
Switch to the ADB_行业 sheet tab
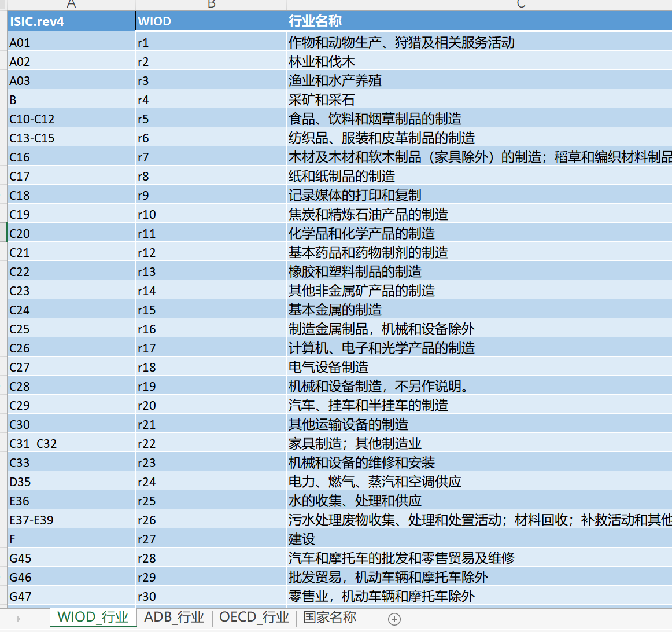coord(174,617)
